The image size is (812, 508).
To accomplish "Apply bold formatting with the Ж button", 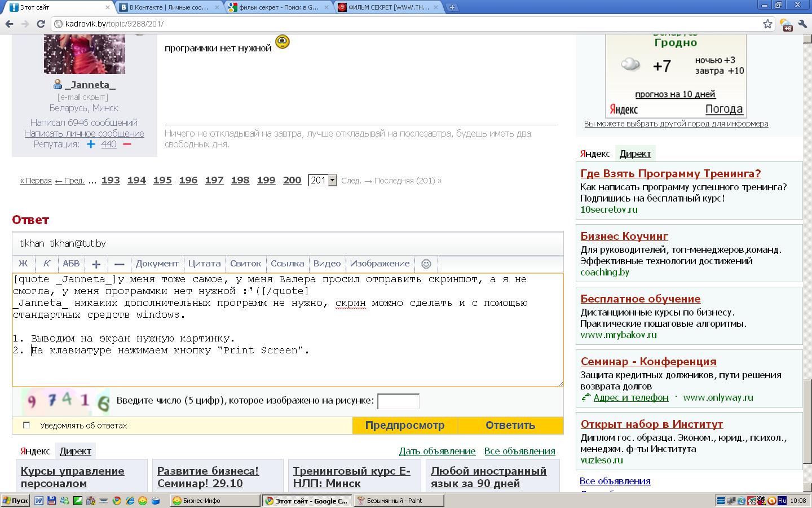I will point(23,264).
